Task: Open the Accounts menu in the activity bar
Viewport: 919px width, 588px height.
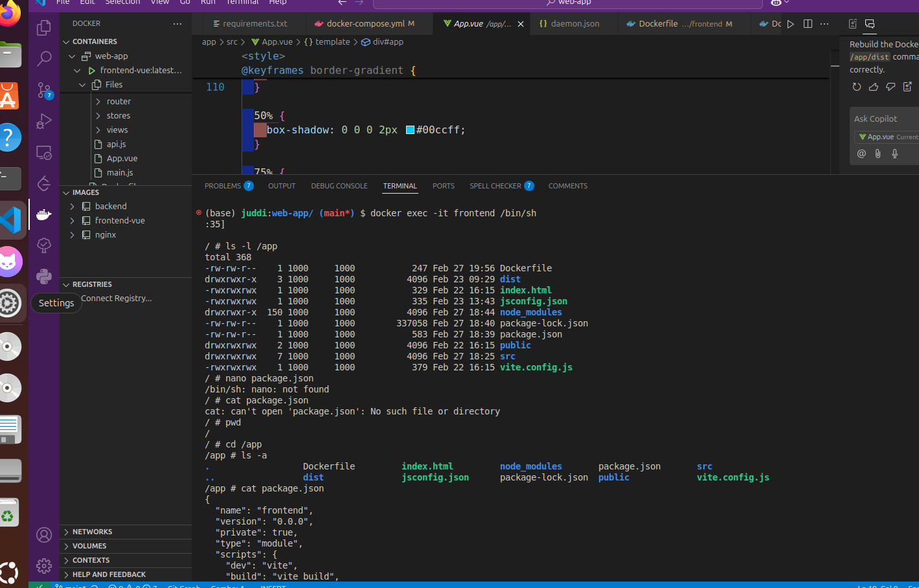Action: [x=44, y=535]
